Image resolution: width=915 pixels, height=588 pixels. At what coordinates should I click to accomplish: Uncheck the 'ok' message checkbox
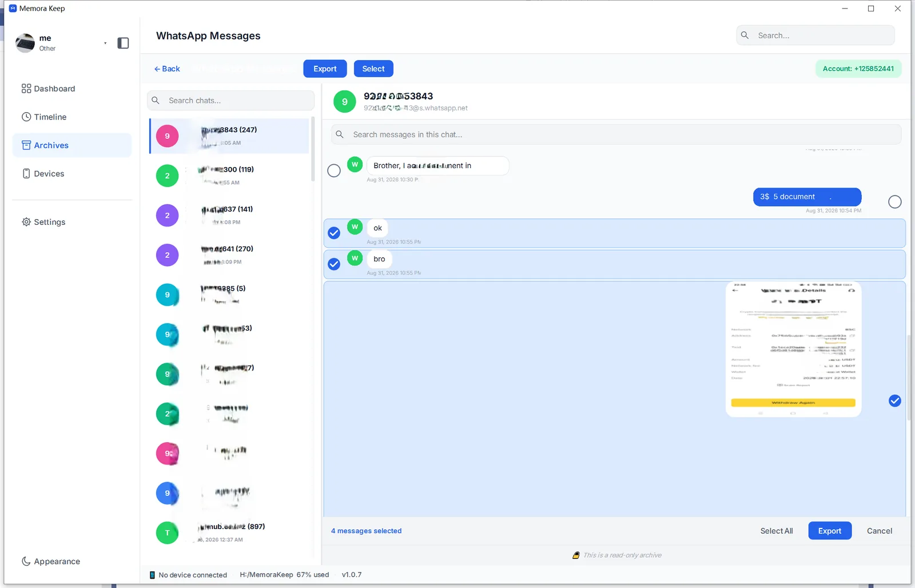click(334, 233)
